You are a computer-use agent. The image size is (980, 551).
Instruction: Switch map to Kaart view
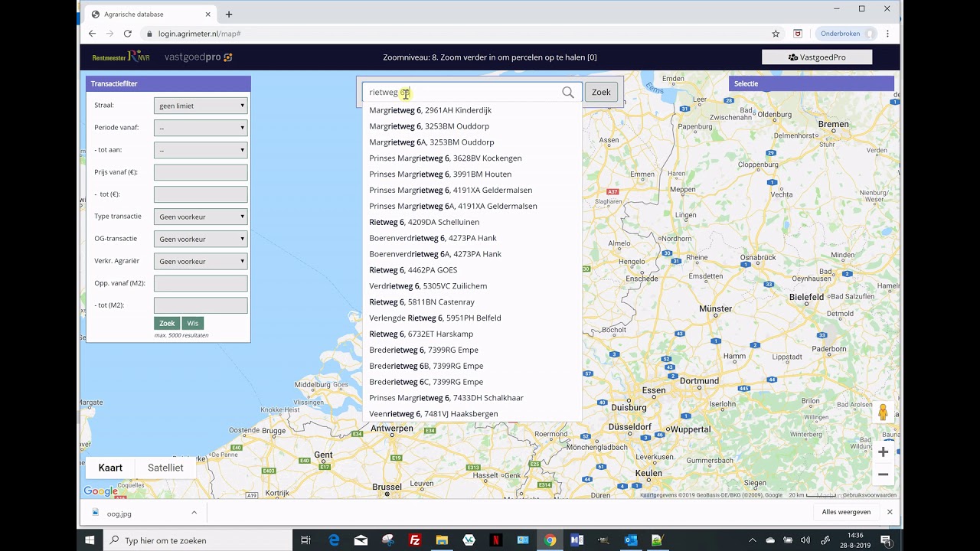(110, 468)
